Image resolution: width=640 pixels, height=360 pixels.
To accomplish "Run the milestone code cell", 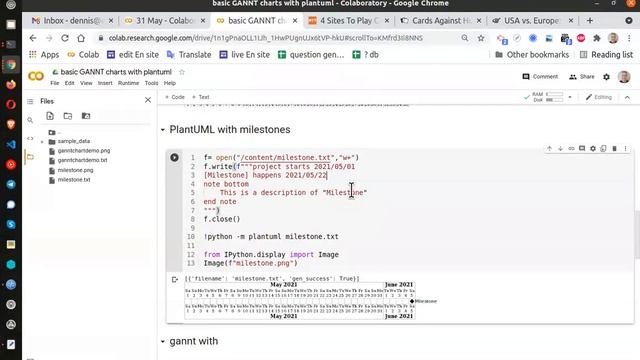I will (x=174, y=158).
